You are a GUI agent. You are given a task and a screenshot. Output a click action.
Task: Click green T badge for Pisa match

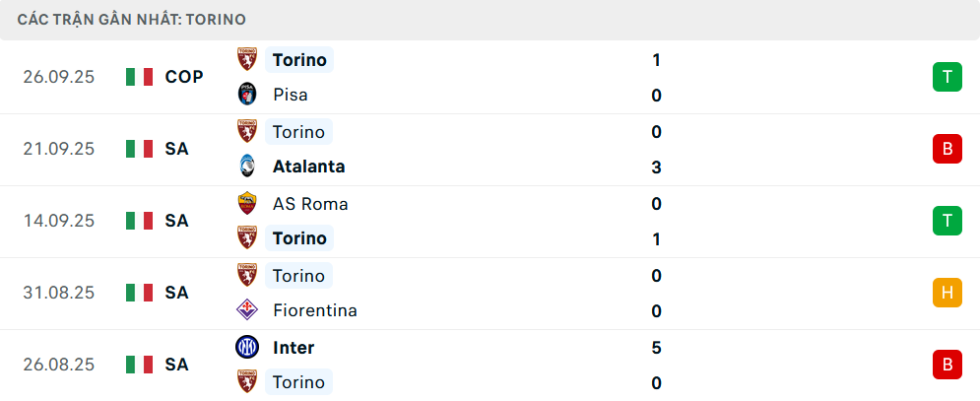click(947, 77)
